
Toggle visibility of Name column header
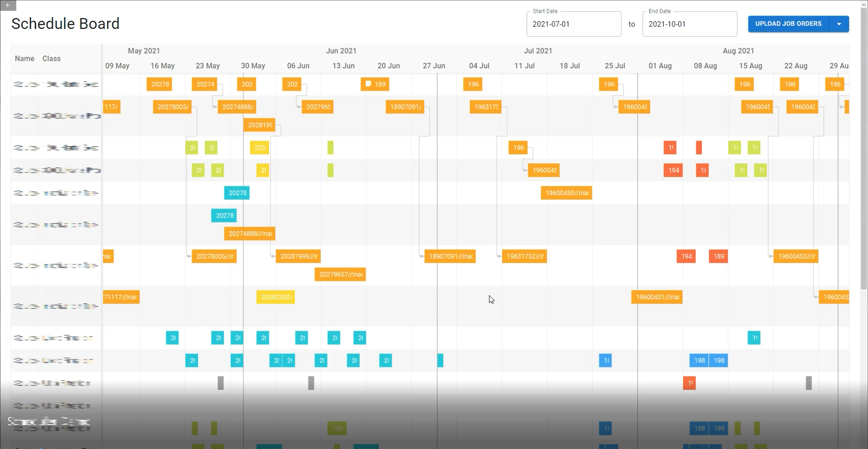(x=24, y=58)
